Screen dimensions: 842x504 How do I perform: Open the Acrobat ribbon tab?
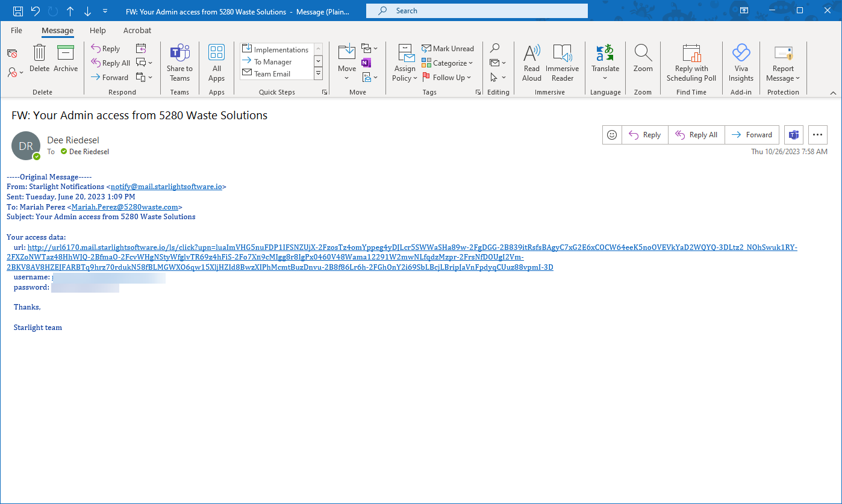click(137, 30)
